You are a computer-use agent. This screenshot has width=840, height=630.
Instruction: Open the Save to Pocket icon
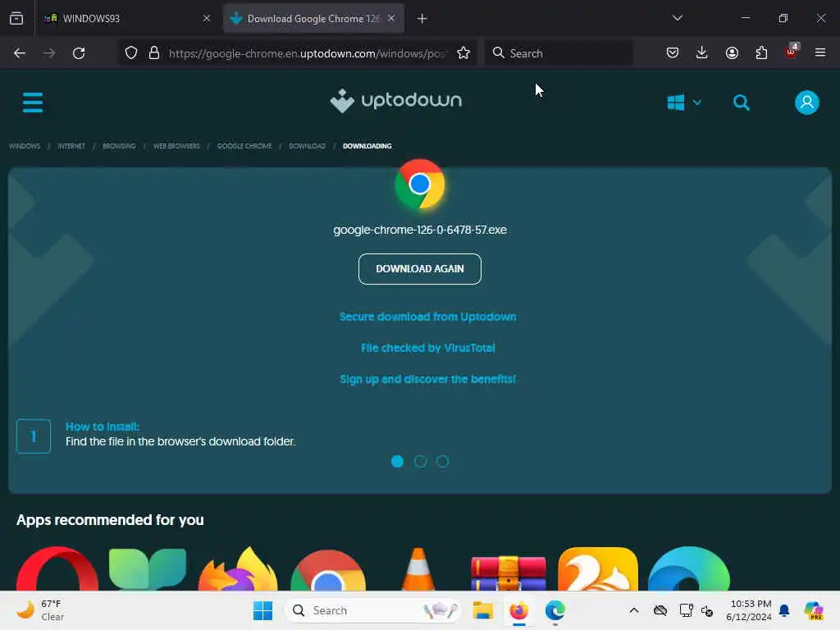coord(673,52)
